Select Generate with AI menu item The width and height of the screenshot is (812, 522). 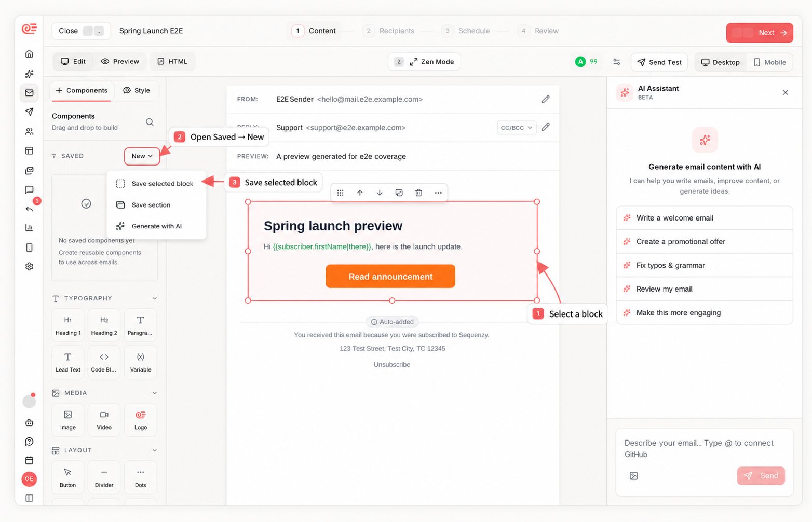click(x=156, y=226)
